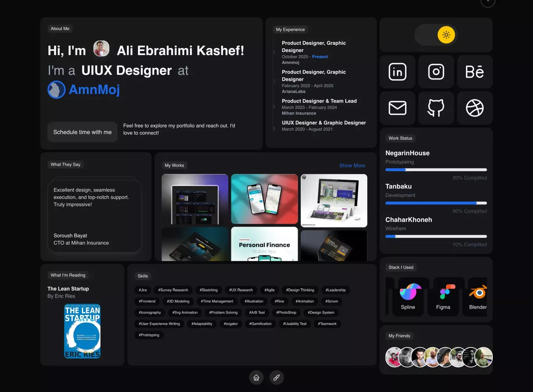Click the first friend avatar
The width and height of the screenshot is (533, 392).
click(x=394, y=357)
